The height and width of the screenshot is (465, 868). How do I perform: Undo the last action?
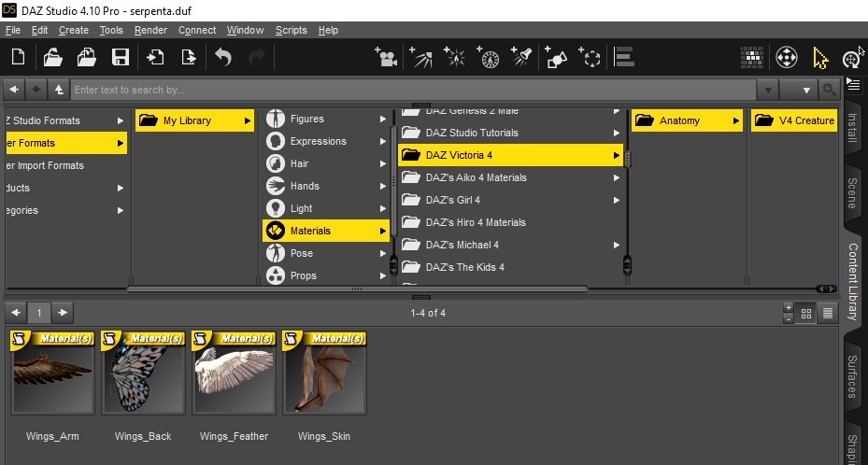coord(223,57)
